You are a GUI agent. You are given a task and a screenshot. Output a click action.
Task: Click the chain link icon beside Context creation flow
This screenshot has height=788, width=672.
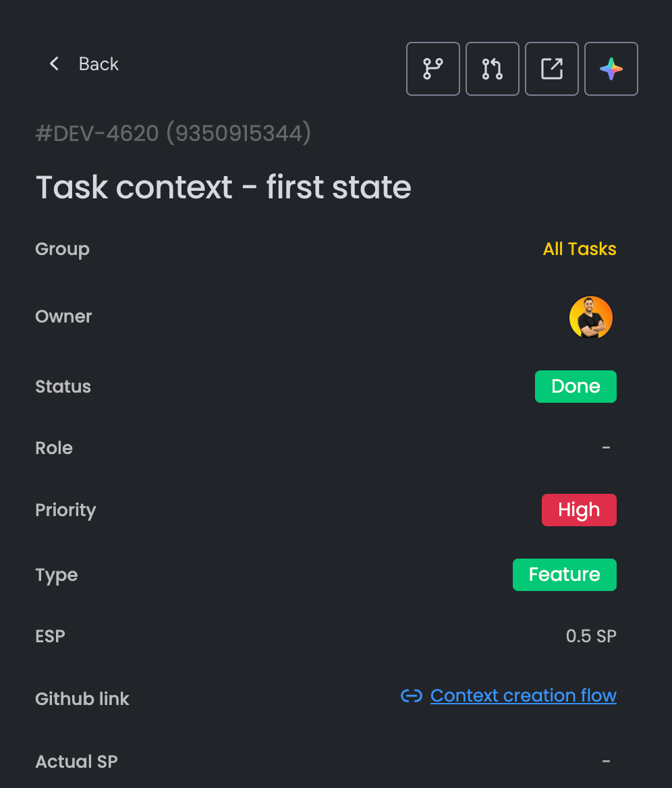tap(411, 696)
